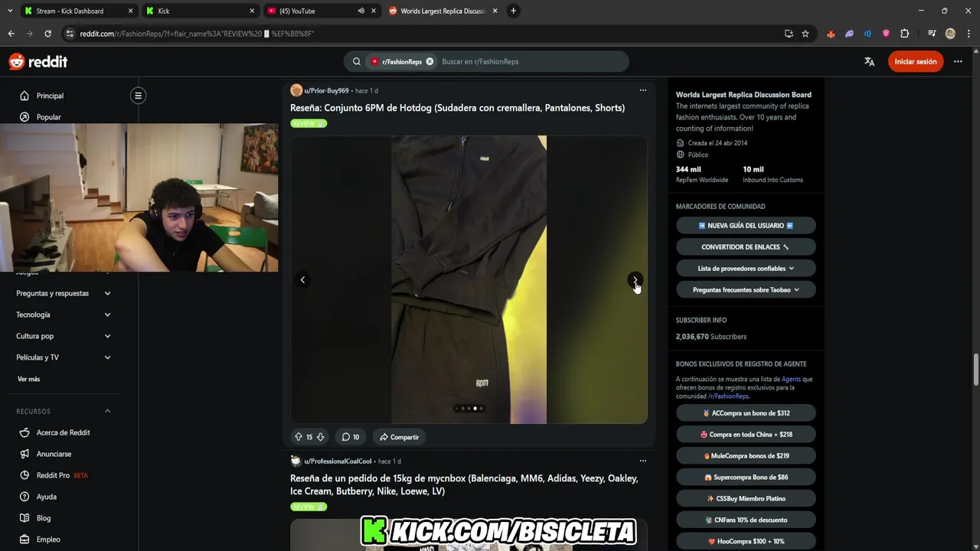
Task: Open a new browser tab
Action: click(513, 11)
